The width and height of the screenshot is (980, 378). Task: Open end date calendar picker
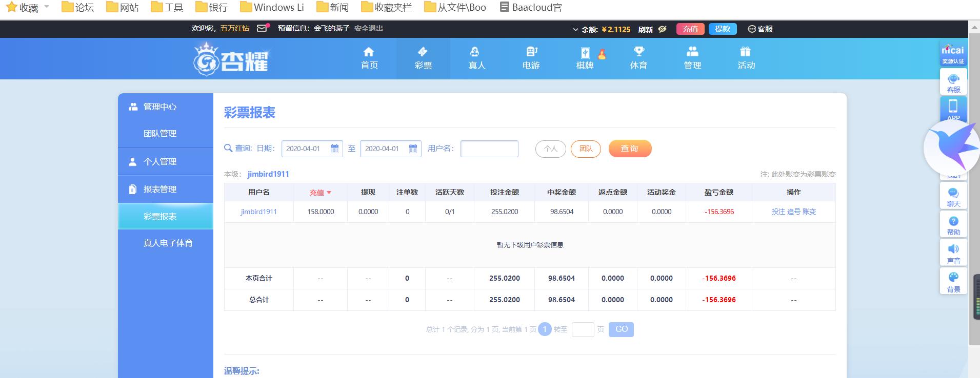(x=413, y=149)
